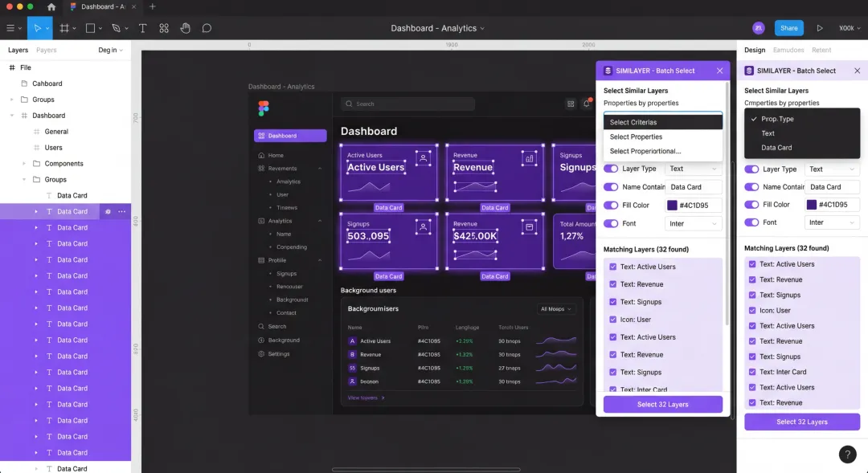The height and width of the screenshot is (473, 868).
Task: Select the Pen tool
Action: pos(117,28)
